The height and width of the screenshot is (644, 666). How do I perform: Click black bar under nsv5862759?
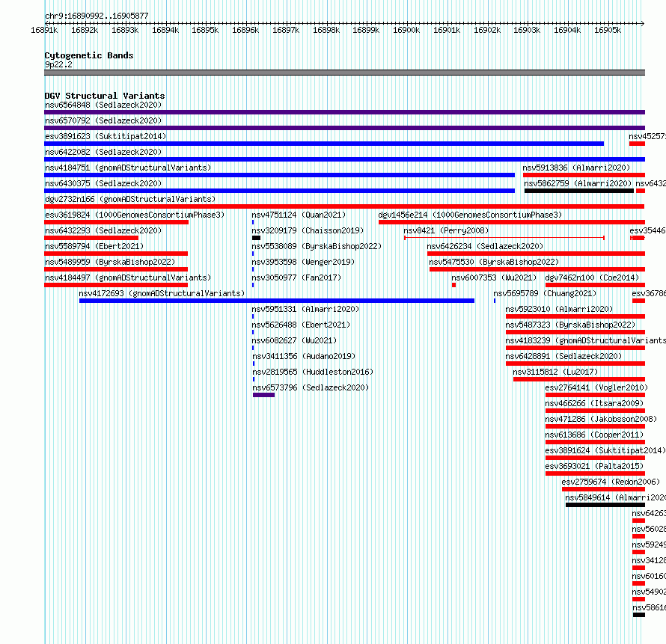[x=579, y=191]
